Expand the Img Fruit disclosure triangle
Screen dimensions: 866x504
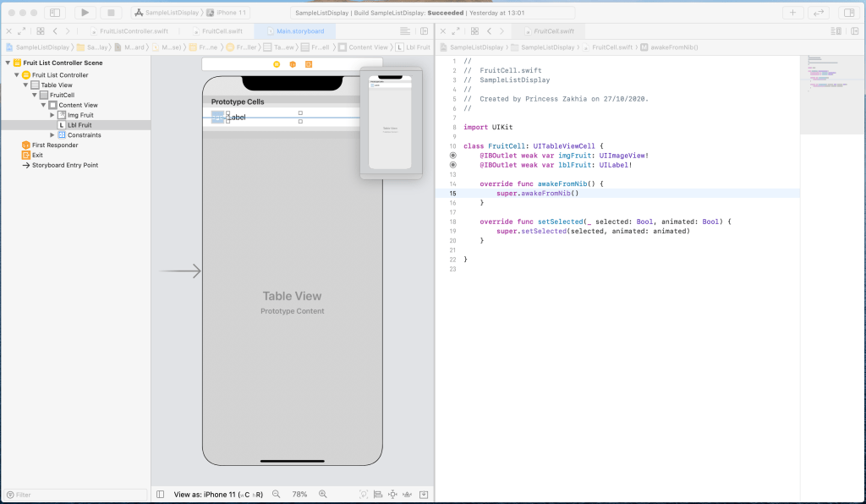pos(52,115)
